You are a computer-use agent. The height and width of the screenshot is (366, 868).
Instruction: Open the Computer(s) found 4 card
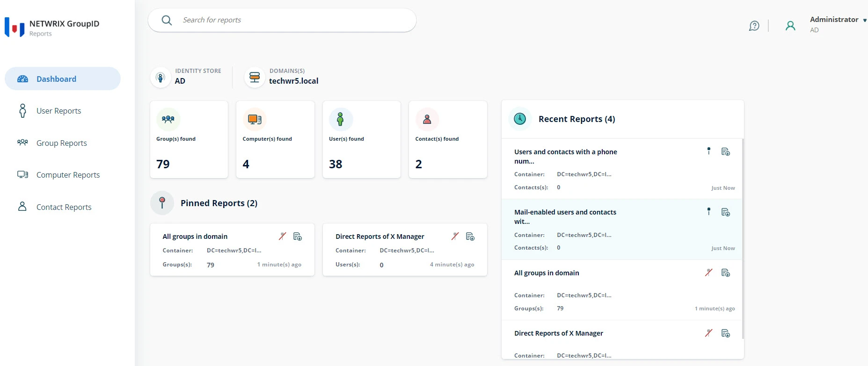[275, 139]
